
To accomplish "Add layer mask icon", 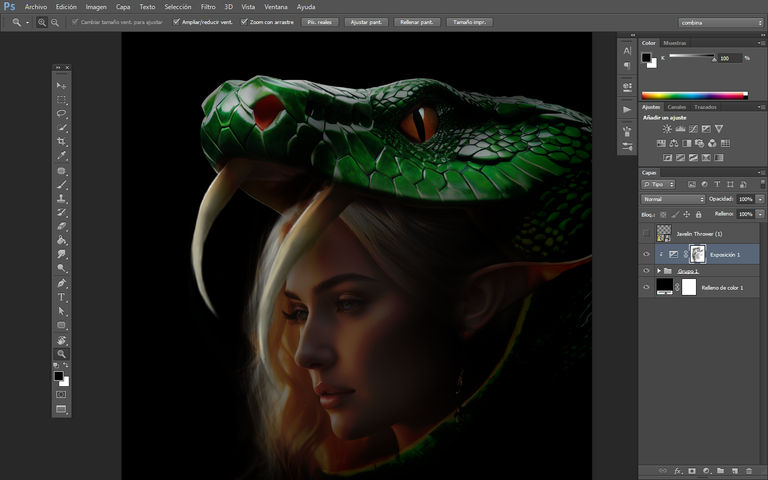I will [x=692, y=471].
